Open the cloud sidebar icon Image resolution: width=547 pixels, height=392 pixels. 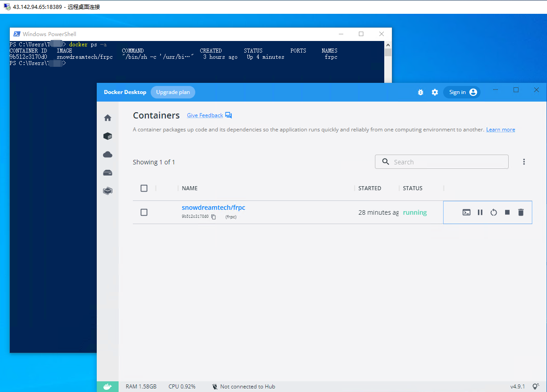point(107,155)
